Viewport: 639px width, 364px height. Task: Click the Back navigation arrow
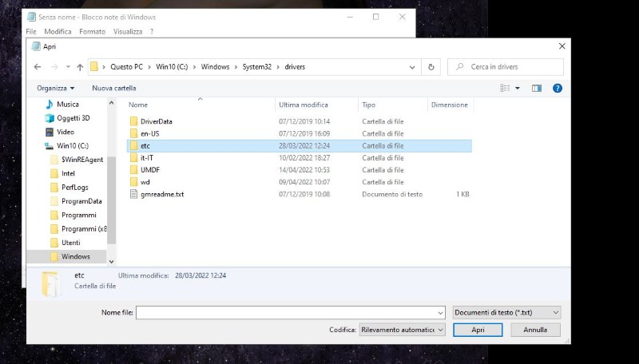point(38,67)
